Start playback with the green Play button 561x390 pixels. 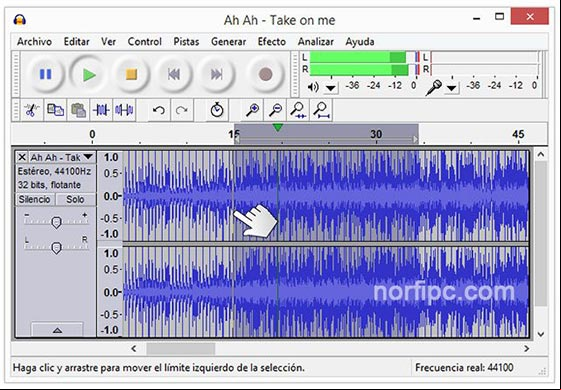(x=88, y=74)
